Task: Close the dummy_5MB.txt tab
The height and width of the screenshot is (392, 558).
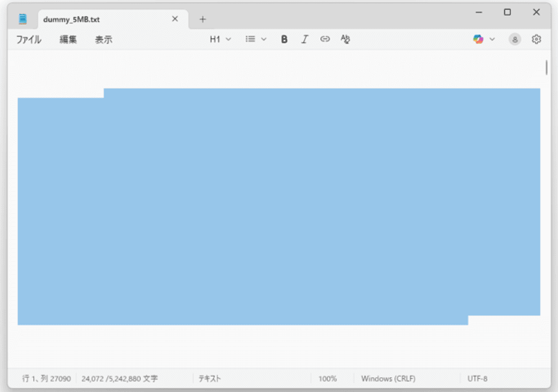Action: (175, 19)
